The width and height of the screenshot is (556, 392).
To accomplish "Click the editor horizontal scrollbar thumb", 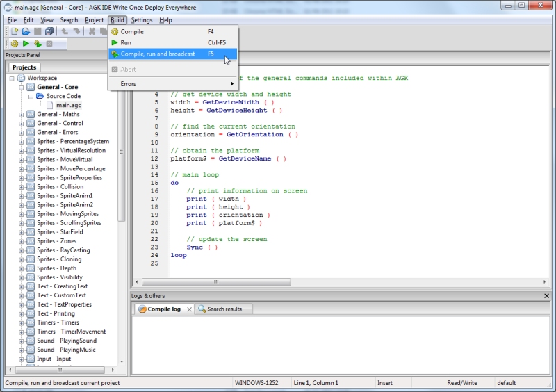I will coord(216,282).
